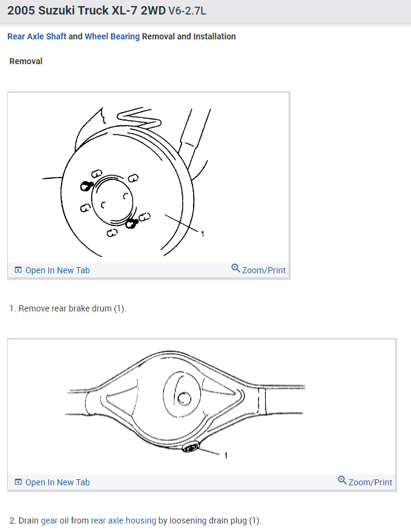Click drain plug callout 1 in axle diagram
The image size is (411, 532).
pos(226,455)
